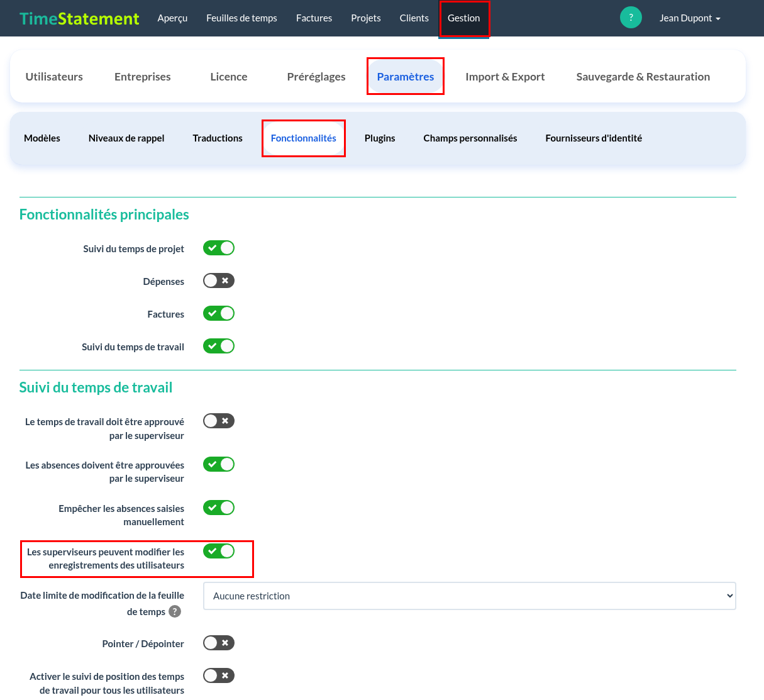Viewport: 764px width, 700px height.
Task: Enable position tracking for all users toggle
Action: point(219,675)
